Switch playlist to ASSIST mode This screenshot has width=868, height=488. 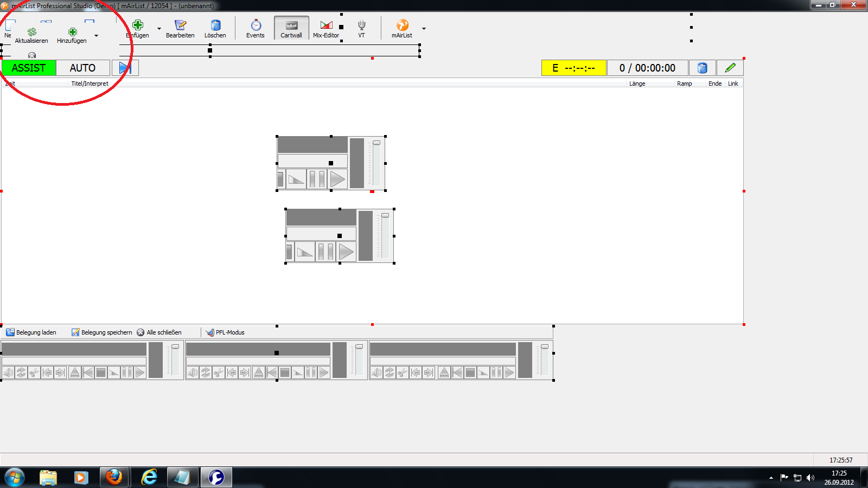(x=29, y=68)
